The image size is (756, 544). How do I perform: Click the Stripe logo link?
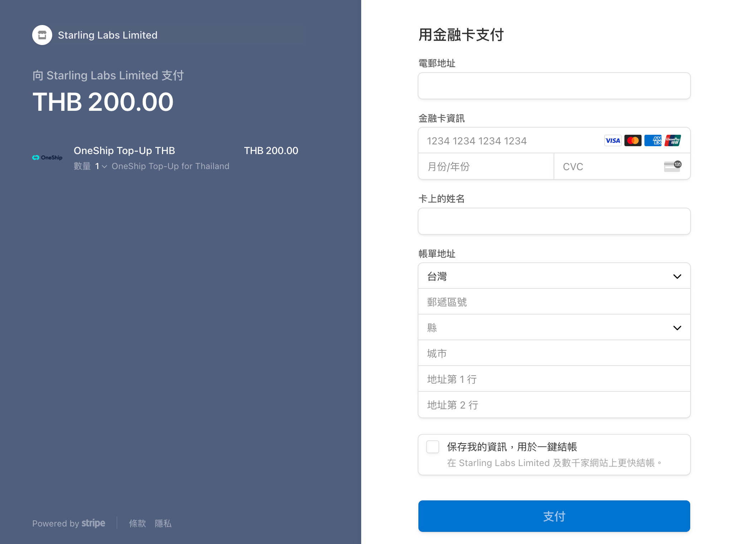coord(93,523)
